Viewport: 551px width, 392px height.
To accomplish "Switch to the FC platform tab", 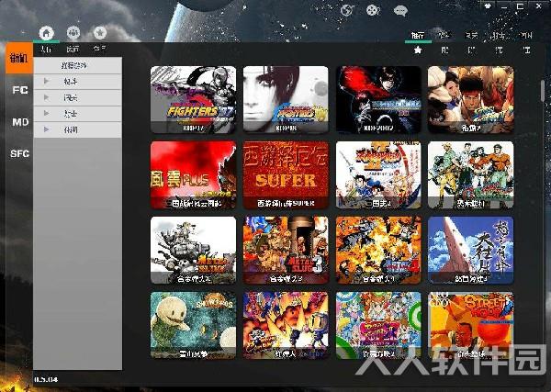I will point(20,90).
